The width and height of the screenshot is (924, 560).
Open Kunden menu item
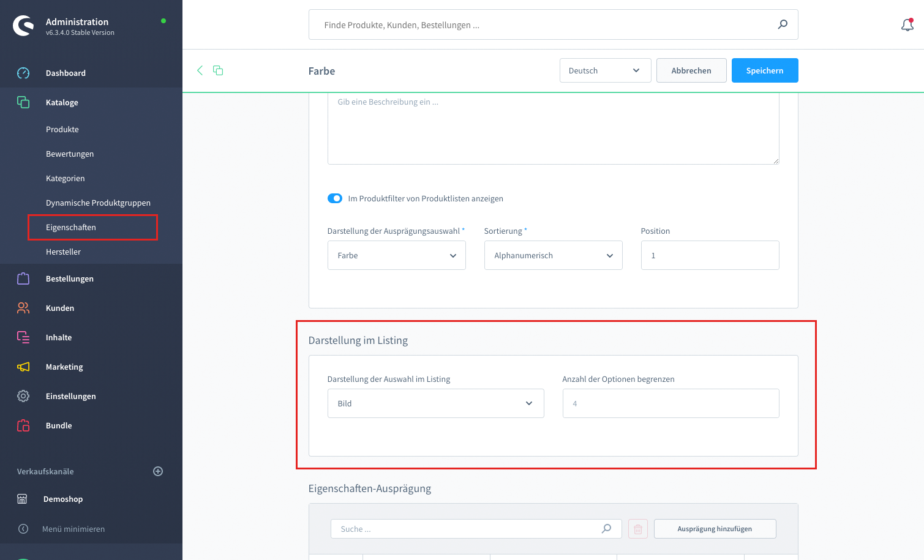[60, 308]
